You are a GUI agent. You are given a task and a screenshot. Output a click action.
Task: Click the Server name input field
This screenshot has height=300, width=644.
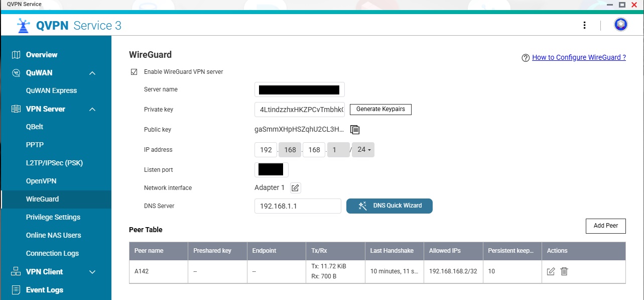pyautogui.click(x=300, y=90)
